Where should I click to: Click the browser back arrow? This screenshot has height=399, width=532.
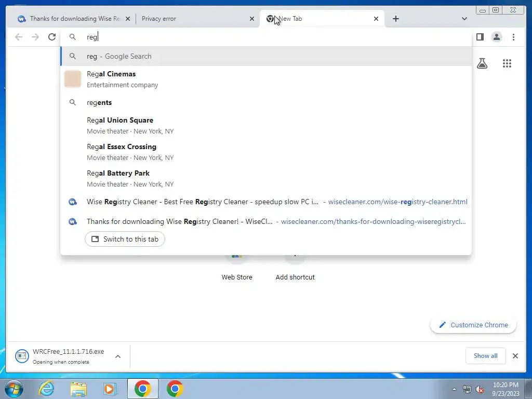click(x=19, y=37)
